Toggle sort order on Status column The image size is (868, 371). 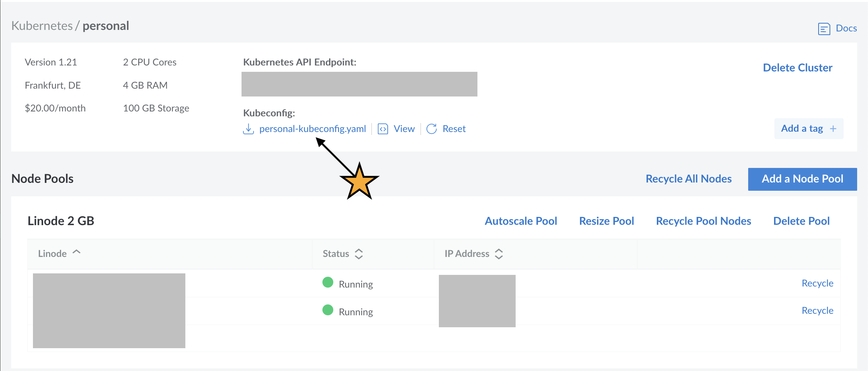(359, 254)
